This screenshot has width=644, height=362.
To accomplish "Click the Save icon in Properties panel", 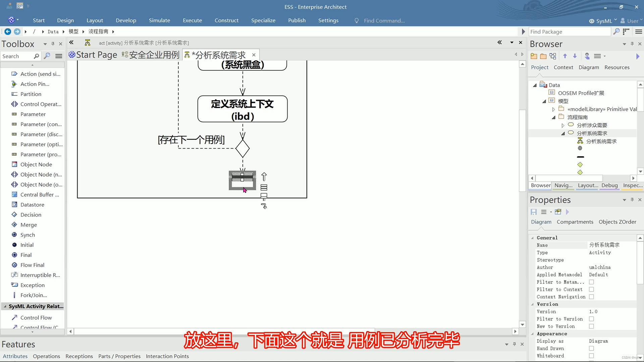I will coord(533,212).
